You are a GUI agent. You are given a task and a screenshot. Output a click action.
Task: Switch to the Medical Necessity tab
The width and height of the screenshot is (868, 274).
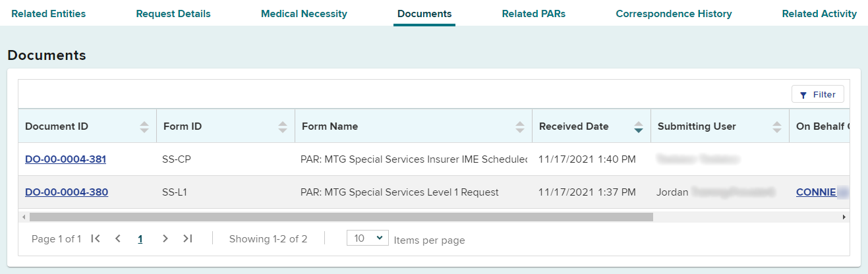tap(304, 13)
